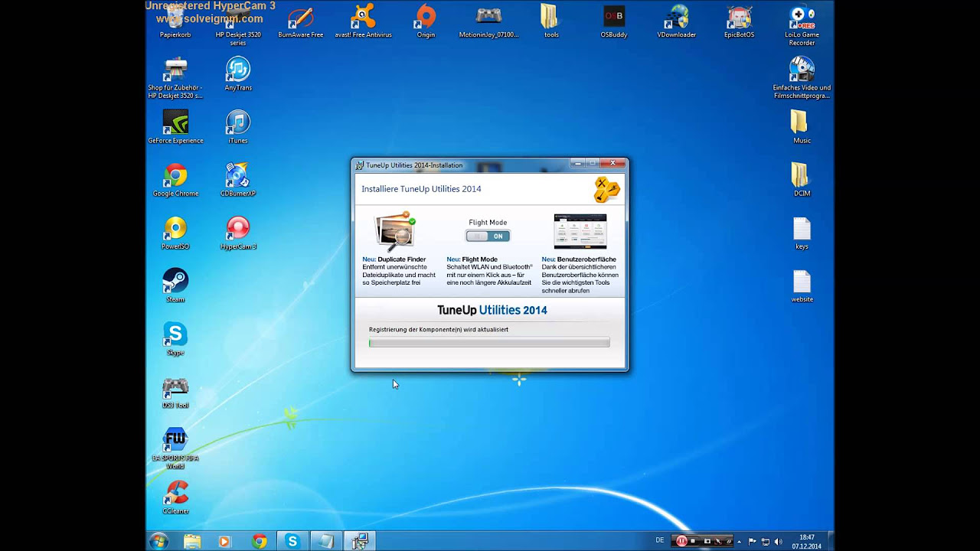Open GeForce Experience shortcut
This screenshot has width=980, height=551.
pyautogui.click(x=175, y=127)
